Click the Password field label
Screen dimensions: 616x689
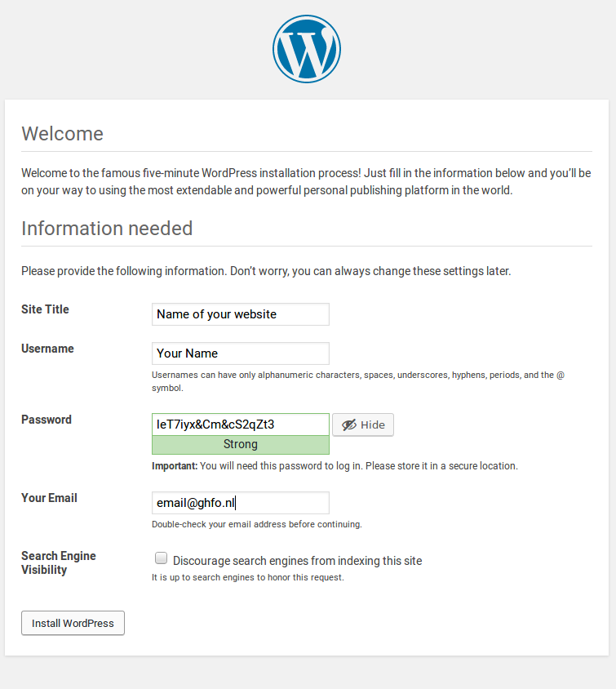click(x=47, y=420)
